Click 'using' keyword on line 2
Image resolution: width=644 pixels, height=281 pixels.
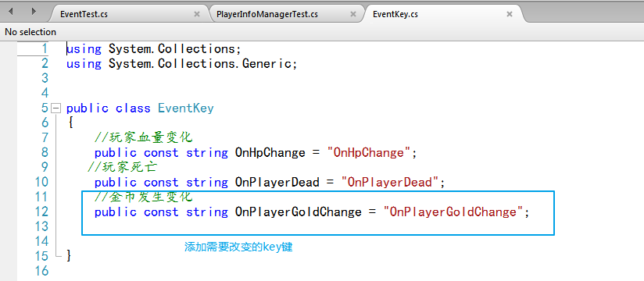(x=84, y=63)
